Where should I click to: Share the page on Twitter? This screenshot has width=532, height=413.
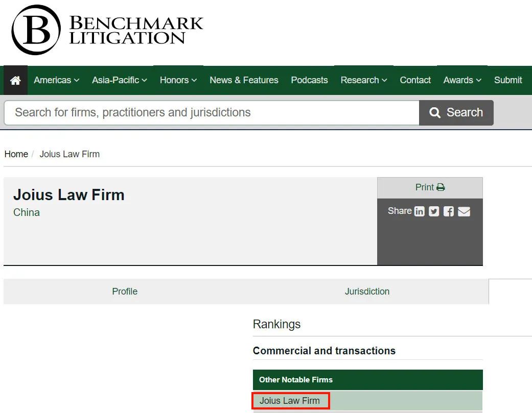(434, 211)
